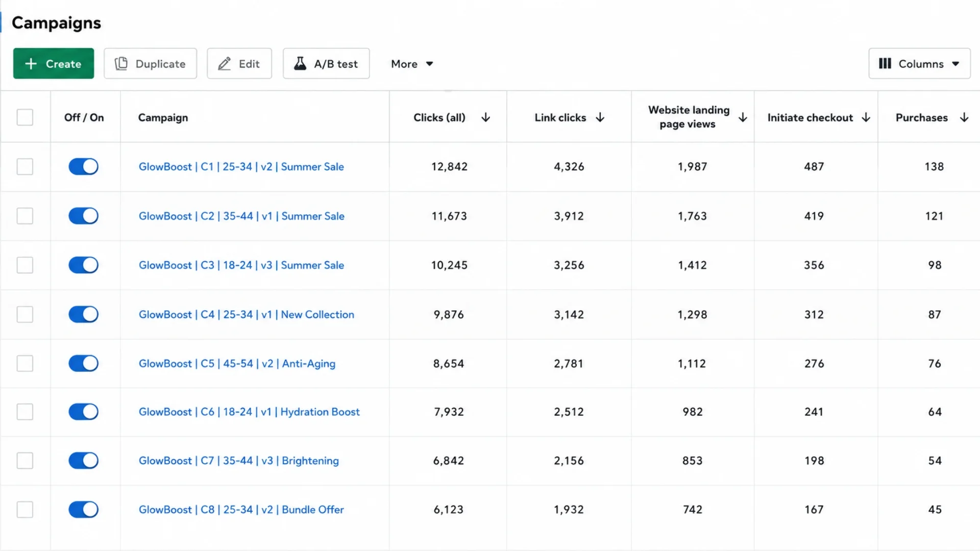This screenshot has width=980, height=551.
Task: Click the 7,932 clicks value
Action: point(449,412)
